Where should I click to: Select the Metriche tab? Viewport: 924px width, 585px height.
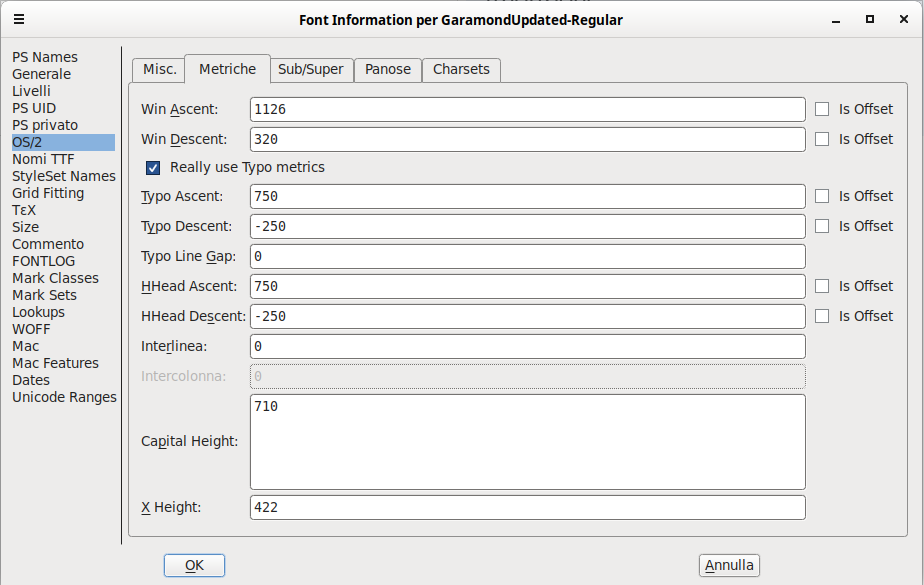tap(227, 69)
